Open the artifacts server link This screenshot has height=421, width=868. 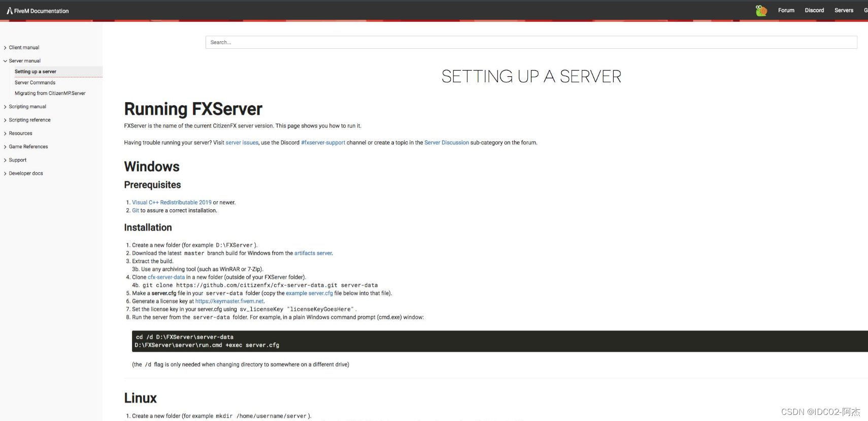click(x=313, y=253)
